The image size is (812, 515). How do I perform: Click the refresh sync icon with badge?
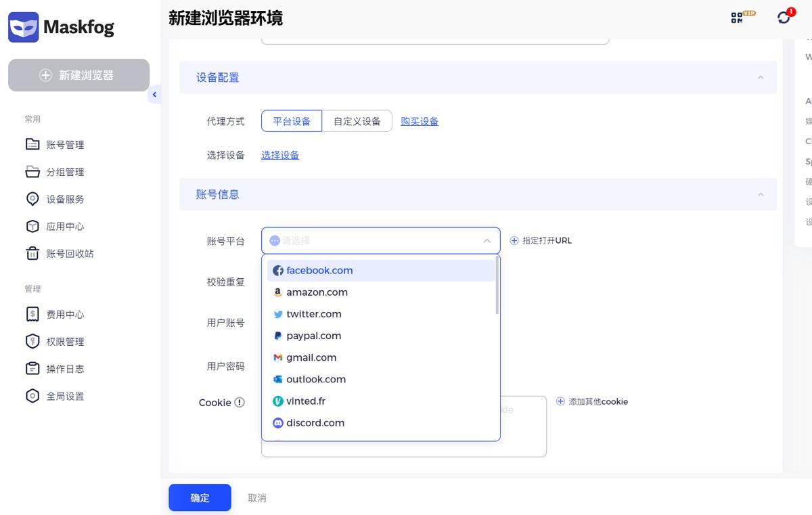(785, 16)
